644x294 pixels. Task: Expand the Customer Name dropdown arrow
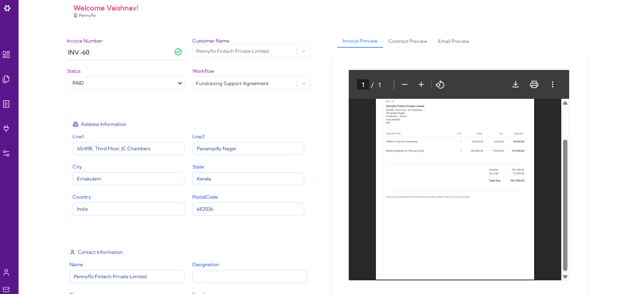click(x=303, y=51)
